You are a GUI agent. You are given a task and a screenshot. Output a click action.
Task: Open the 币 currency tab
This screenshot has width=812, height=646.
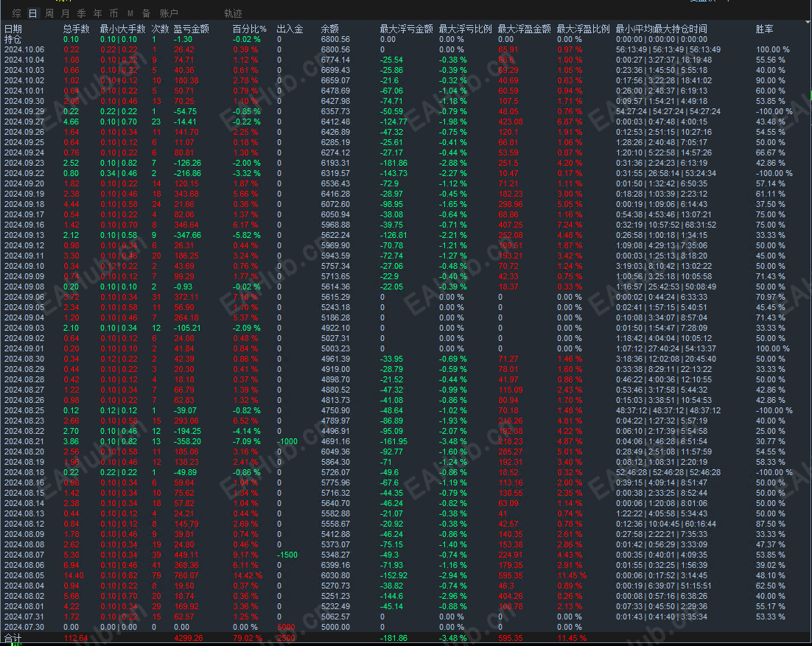pyautogui.click(x=114, y=13)
